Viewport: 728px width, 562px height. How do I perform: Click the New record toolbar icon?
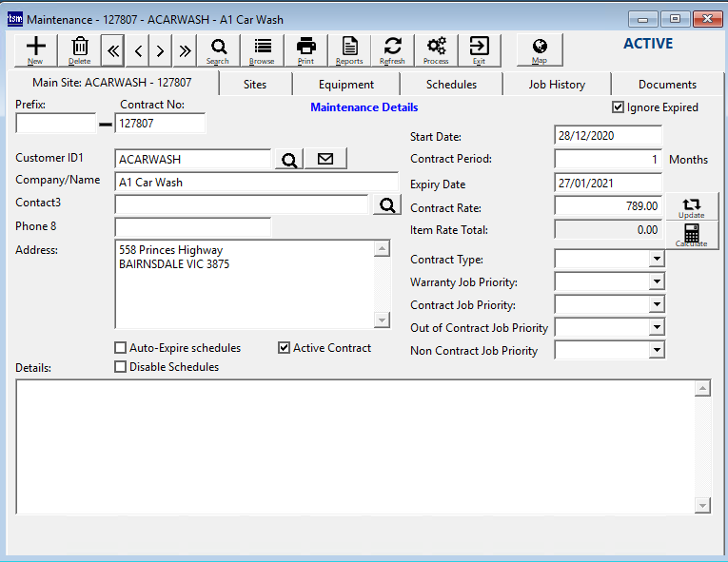[x=35, y=49]
